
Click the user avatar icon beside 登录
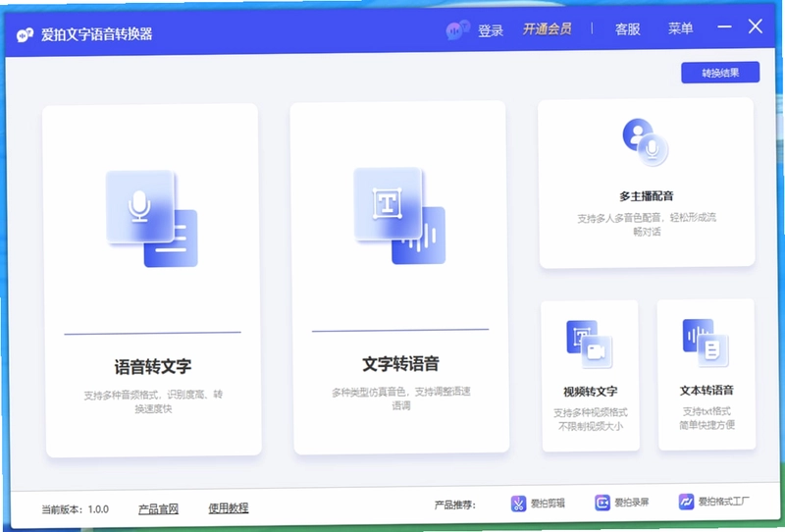pos(457,30)
